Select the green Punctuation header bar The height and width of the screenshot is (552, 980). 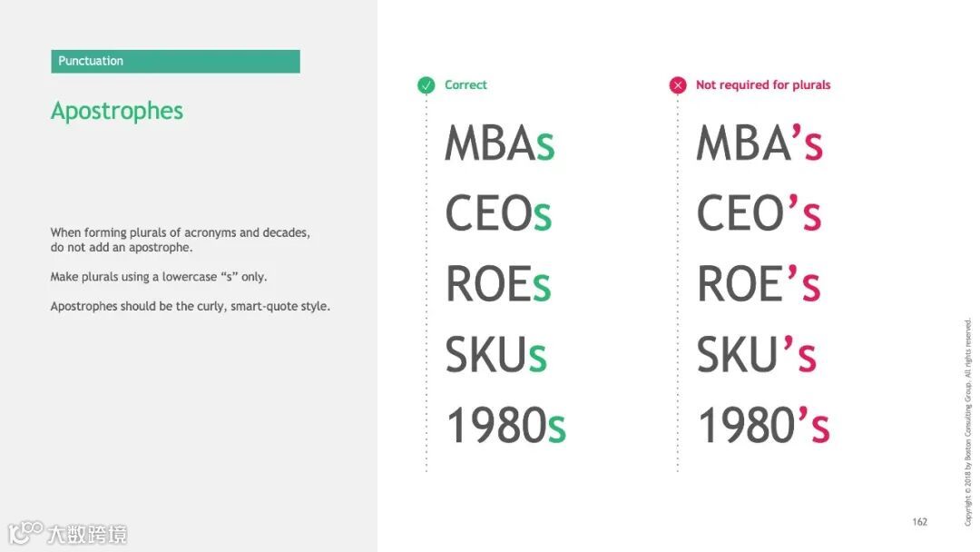pyautogui.click(x=175, y=61)
